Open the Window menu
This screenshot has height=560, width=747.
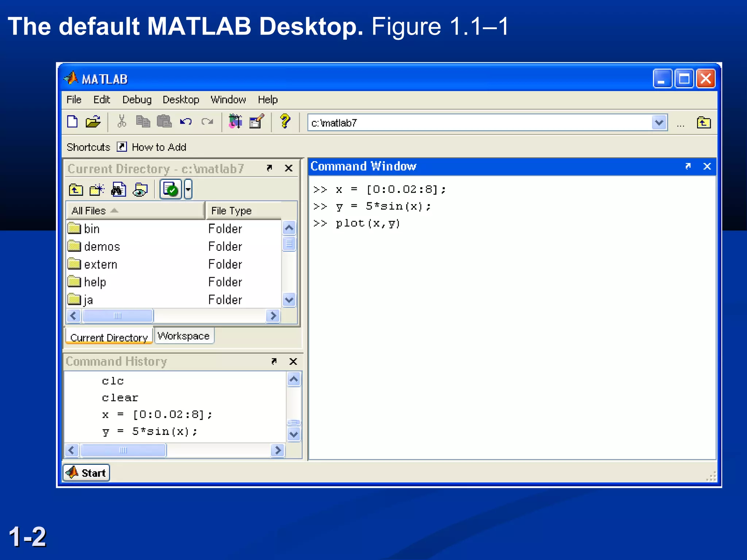point(228,100)
